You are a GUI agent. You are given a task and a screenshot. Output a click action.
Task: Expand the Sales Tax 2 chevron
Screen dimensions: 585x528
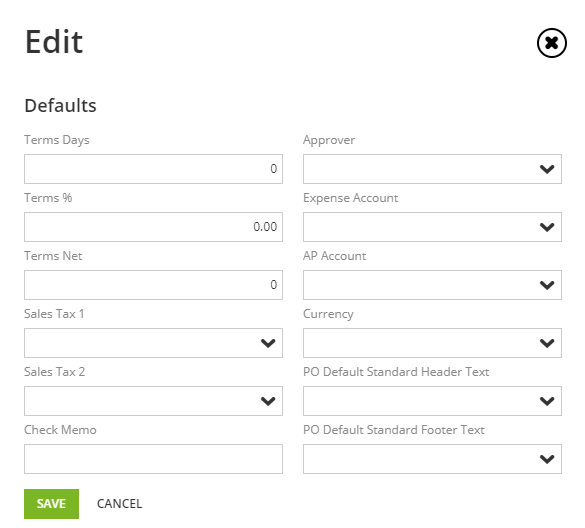pos(268,401)
